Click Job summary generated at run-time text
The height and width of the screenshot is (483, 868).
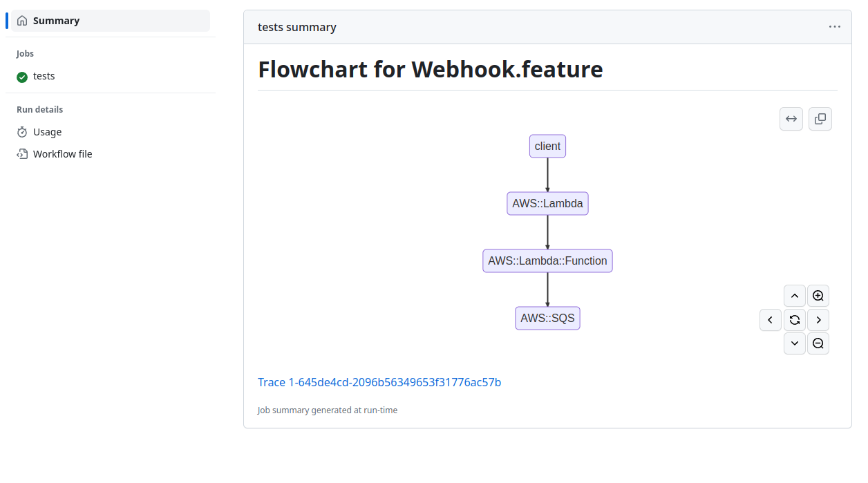[328, 410]
